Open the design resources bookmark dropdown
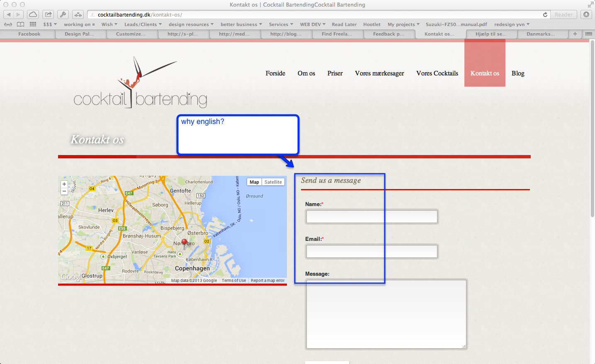Image resolution: width=595 pixels, height=364 pixels. coord(191,24)
